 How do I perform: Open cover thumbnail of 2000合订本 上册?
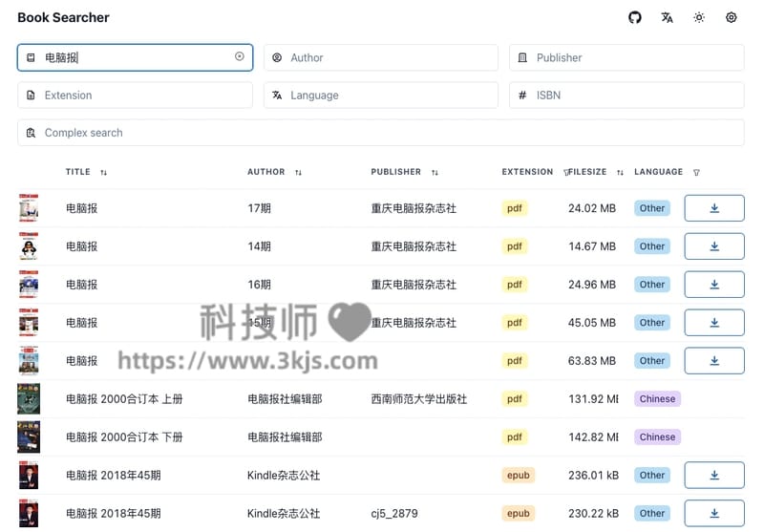point(29,398)
